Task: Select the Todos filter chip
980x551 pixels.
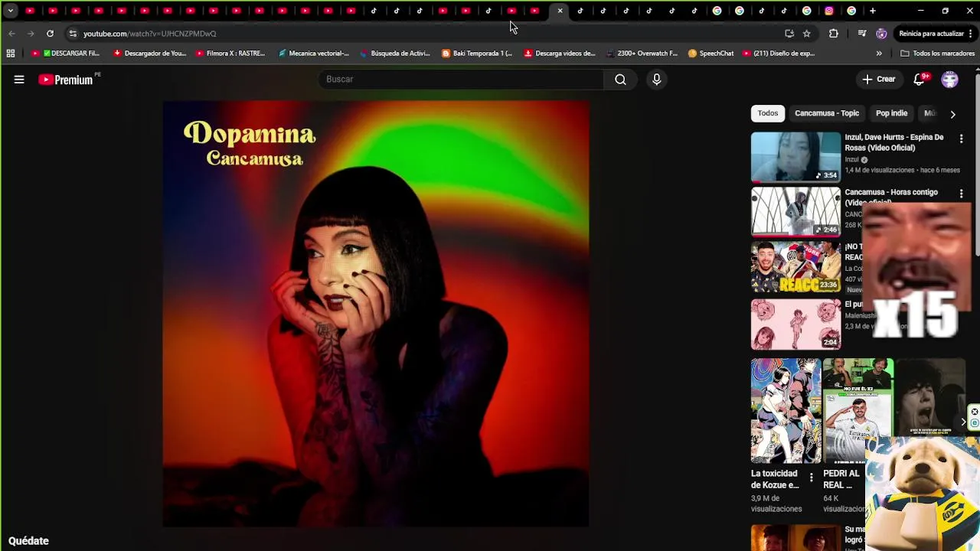Action: click(768, 113)
